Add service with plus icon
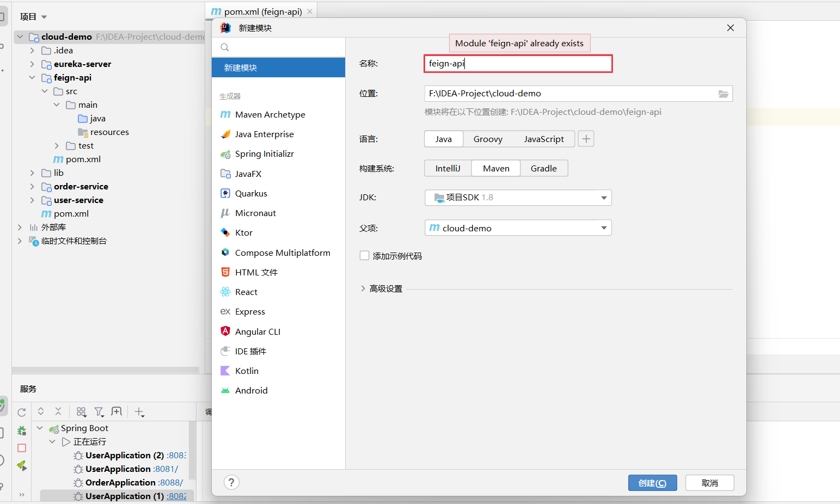Image resolution: width=840 pixels, height=504 pixels. pos(139,412)
